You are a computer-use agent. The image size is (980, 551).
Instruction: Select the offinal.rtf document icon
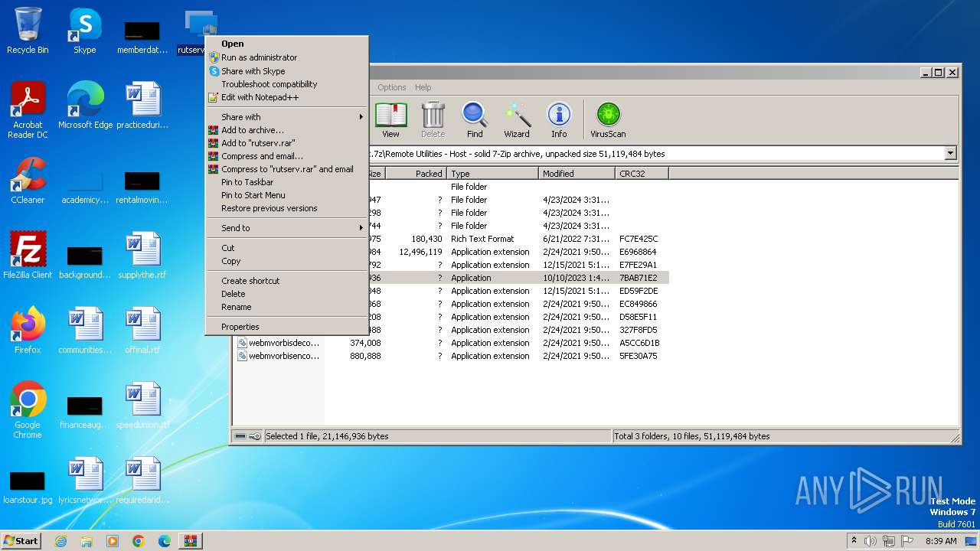[142, 331]
